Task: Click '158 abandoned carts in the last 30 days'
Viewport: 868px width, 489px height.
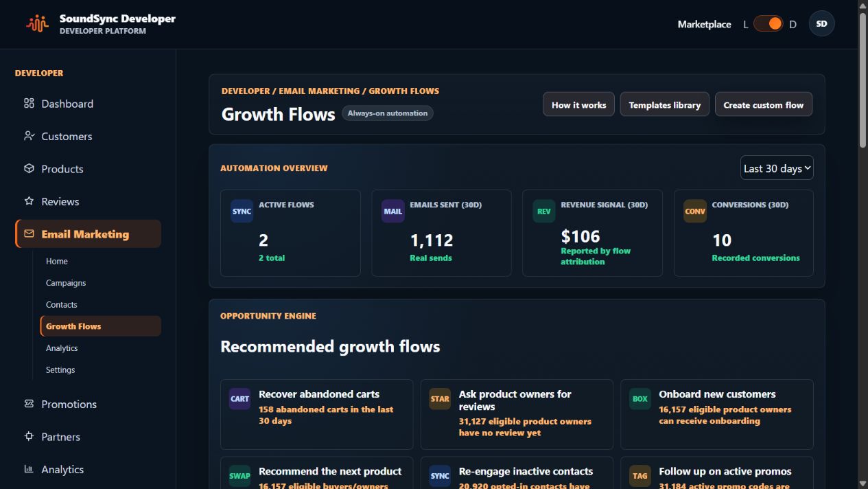Action: pyautogui.click(x=326, y=415)
